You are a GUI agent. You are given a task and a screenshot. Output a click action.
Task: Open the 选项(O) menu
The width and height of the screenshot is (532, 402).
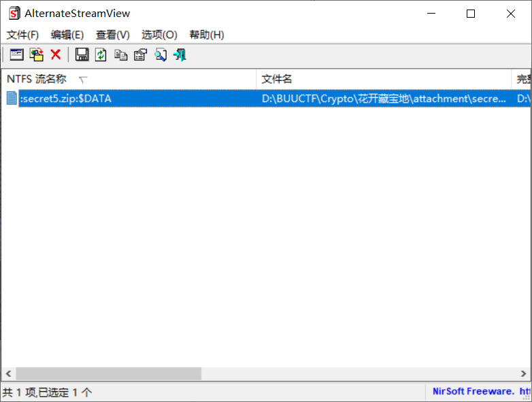pyautogui.click(x=159, y=35)
